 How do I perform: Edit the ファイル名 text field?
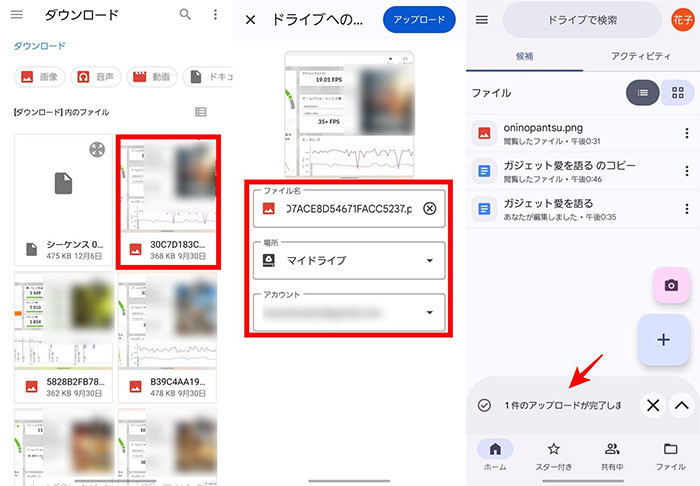[x=349, y=208]
